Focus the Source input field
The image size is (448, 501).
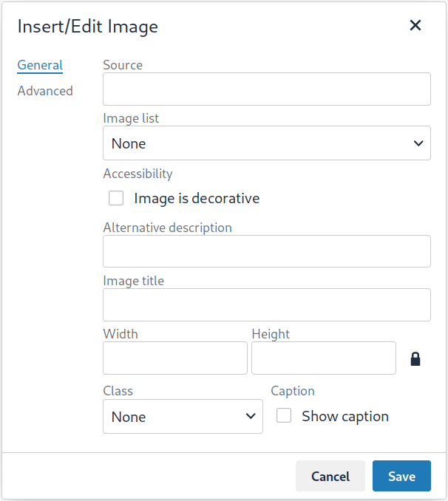click(266, 89)
